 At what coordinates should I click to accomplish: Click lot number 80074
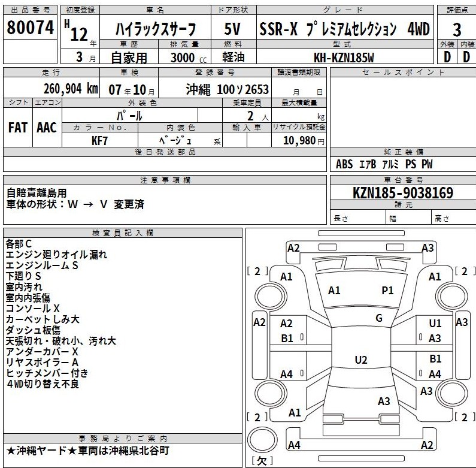click(31, 27)
